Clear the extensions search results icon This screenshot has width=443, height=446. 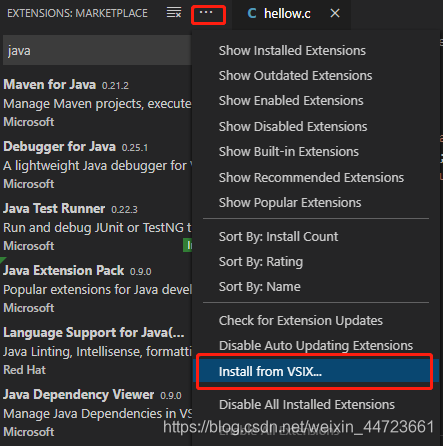point(174,13)
